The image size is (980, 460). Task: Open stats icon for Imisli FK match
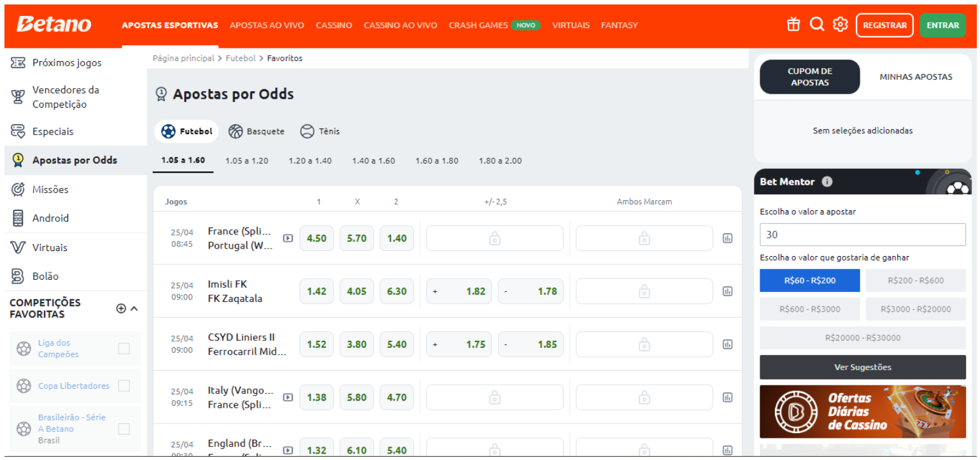(x=727, y=291)
